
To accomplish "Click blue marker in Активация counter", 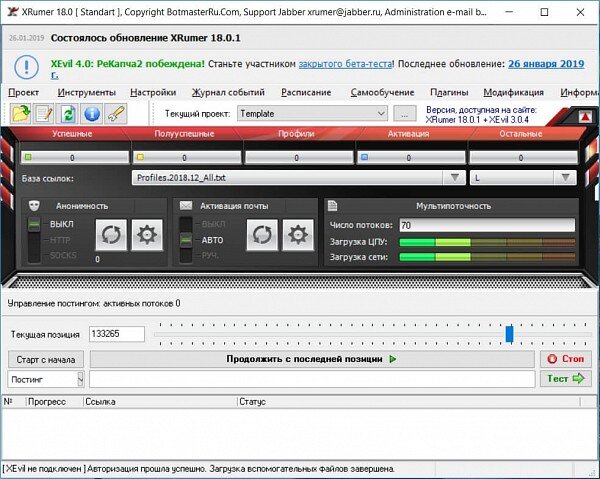I will 364,157.
